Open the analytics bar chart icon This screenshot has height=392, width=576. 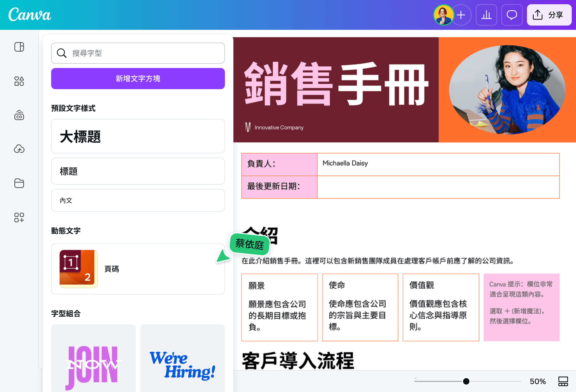click(x=486, y=15)
